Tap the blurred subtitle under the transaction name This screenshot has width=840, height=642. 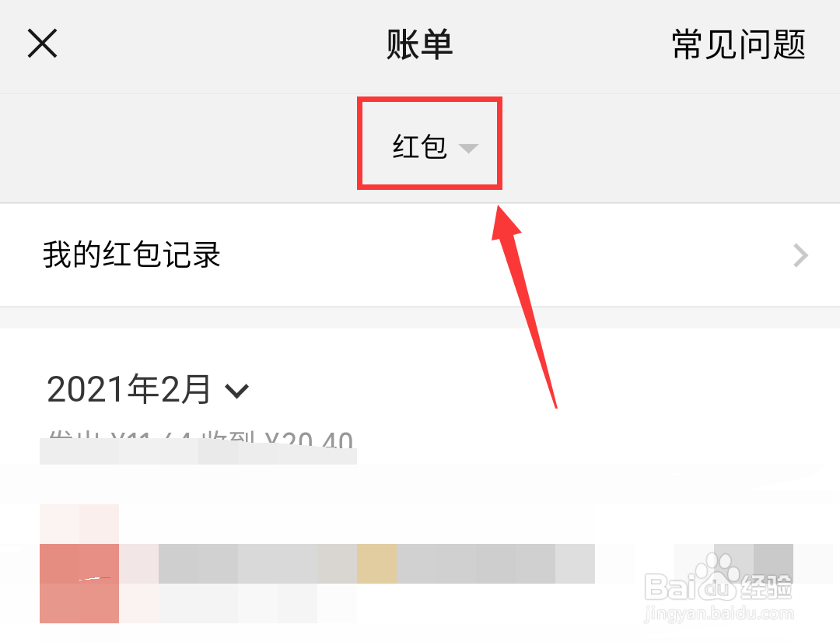click(x=238, y=603)
